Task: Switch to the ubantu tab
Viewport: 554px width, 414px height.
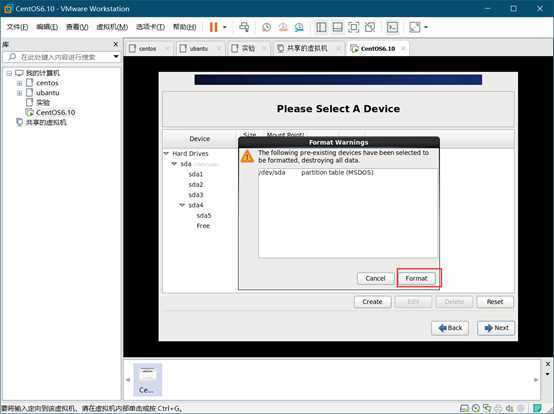Action: [198, 48]
